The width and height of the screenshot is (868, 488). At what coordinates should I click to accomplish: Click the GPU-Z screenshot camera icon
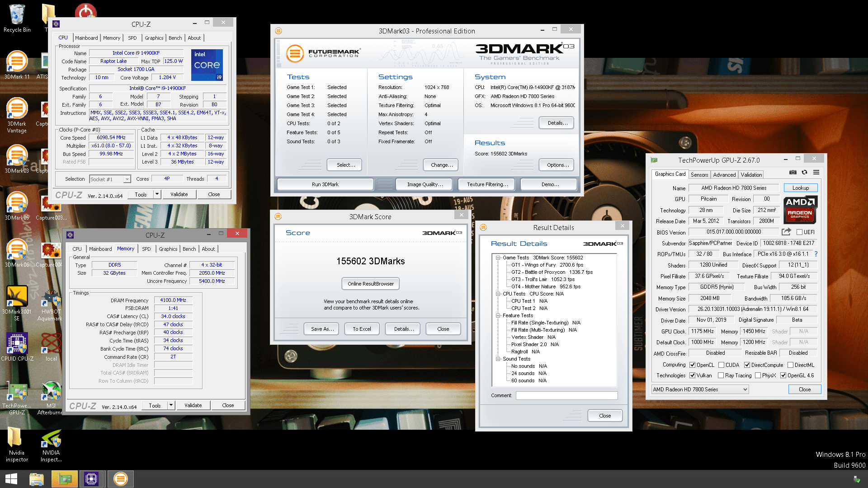click(x=793, y=173)
